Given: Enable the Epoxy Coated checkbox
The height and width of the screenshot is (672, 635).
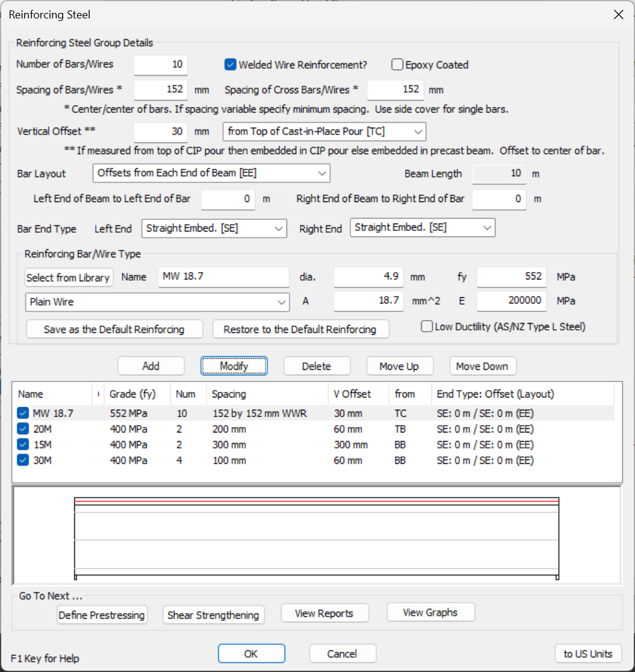Looking at the screenshot, I should pyautogui.click(x=397, y=65).
